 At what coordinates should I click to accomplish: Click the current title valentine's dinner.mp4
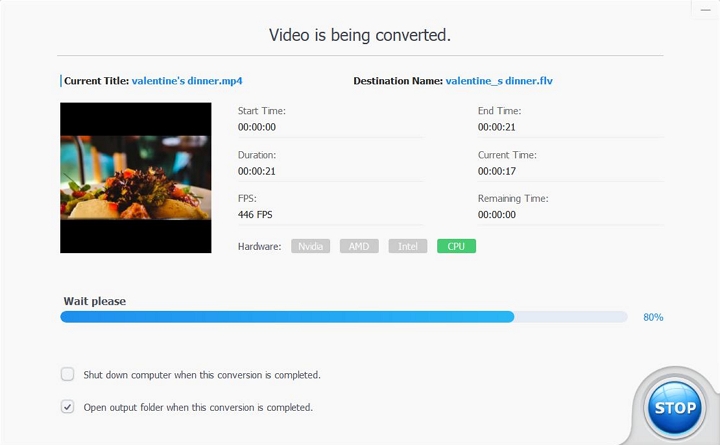(187, 81)
